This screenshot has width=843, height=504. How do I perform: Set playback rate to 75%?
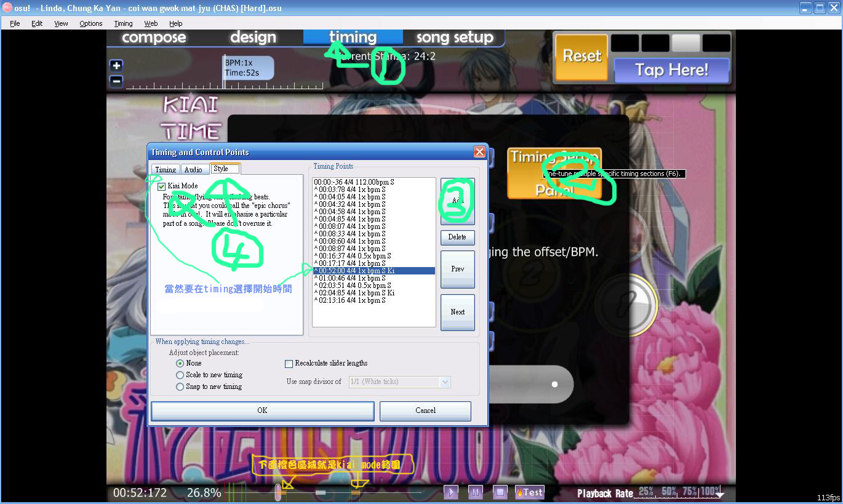[690, 491]
